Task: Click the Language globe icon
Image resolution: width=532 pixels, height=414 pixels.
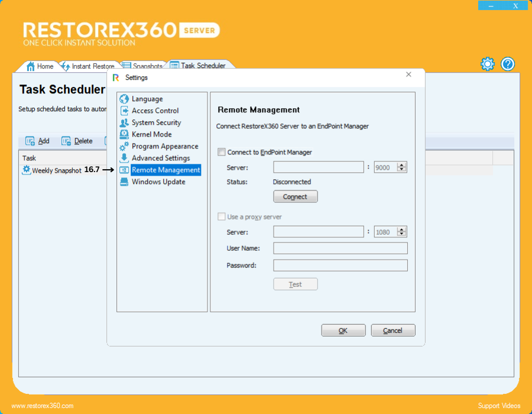Action: [x=124, y=99]
